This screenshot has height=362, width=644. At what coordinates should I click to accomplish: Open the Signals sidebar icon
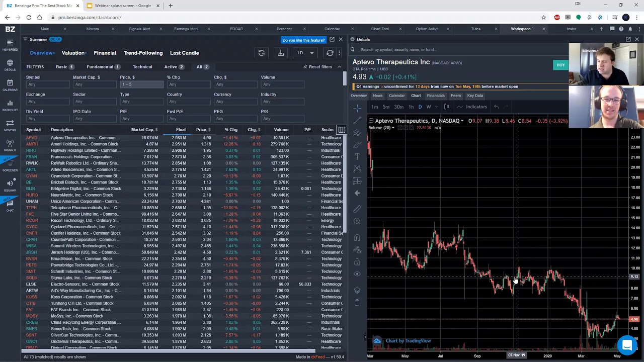click(x=10, y=146)
